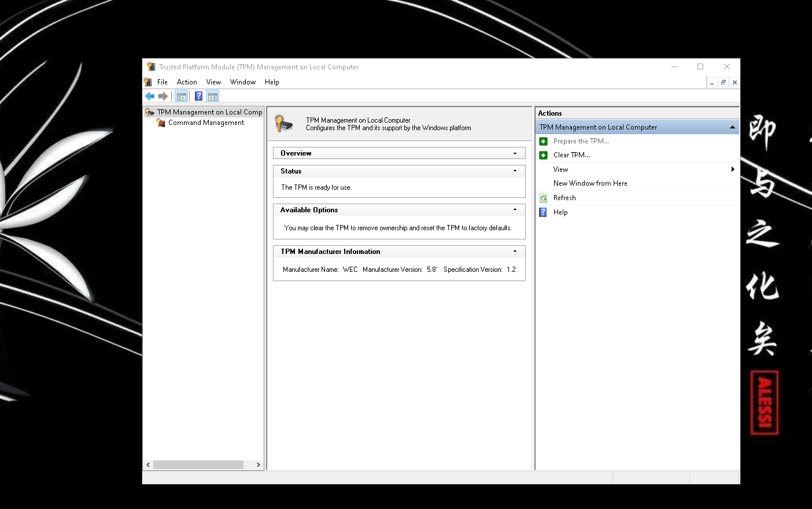Open the File menu
This screenshot has height=509, width=812.
pyautogui.click(x=163, y=82)
